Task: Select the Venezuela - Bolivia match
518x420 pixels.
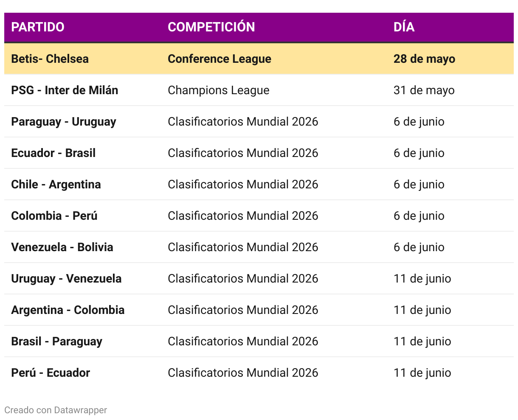Action: (x=62, y=247)
